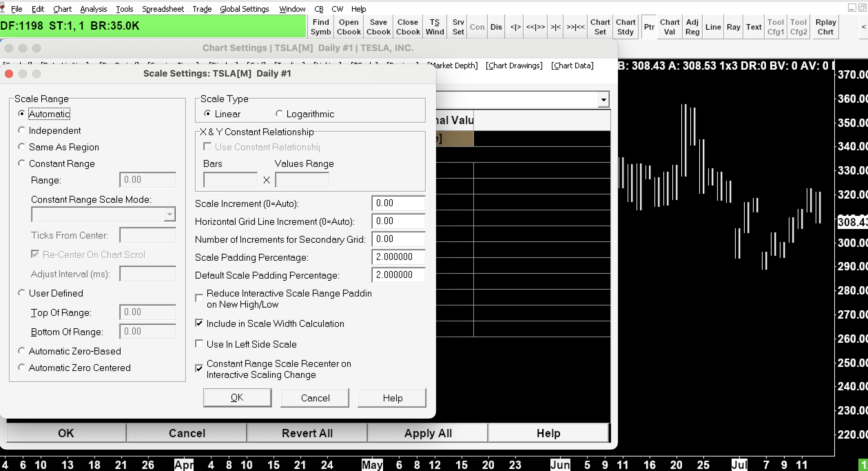The image size is (868, 471).
Task: Select the Ptr pointer tool
Action: click(x=649, y=27)
